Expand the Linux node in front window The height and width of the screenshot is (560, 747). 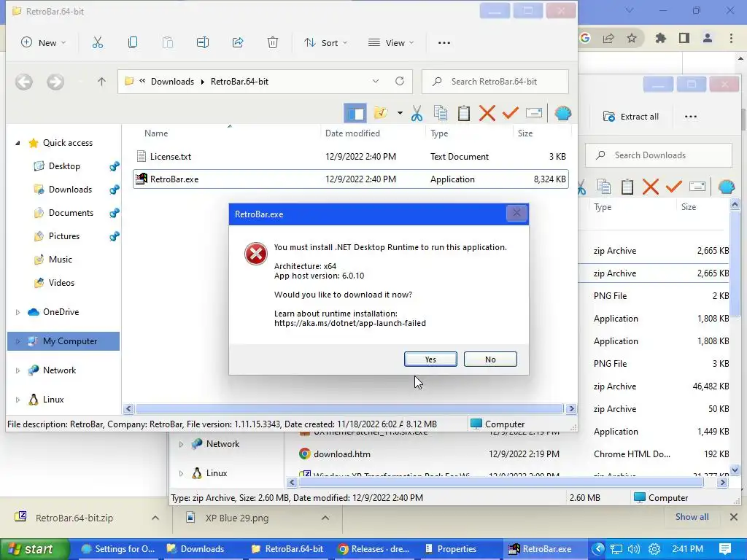[18, 400]
